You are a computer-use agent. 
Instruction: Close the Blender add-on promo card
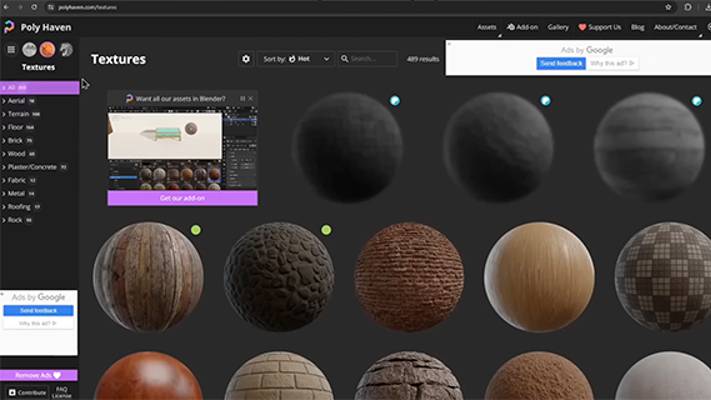pos(251,98)
